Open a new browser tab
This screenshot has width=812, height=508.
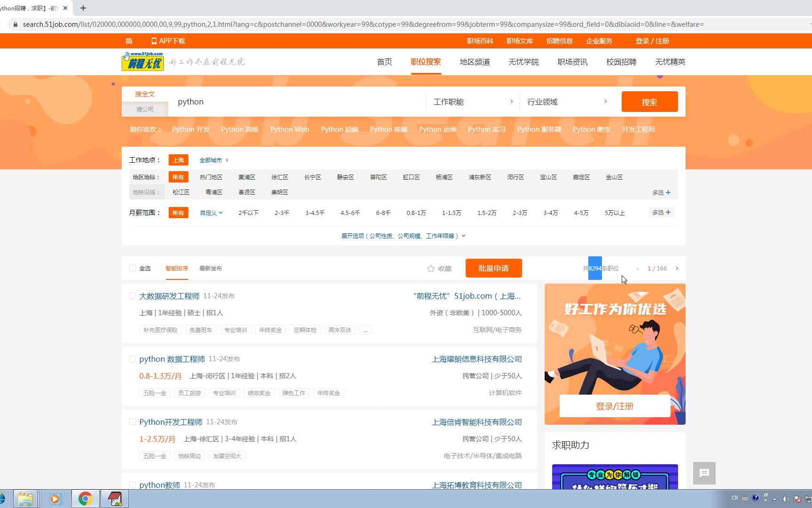tap(83, 8)
